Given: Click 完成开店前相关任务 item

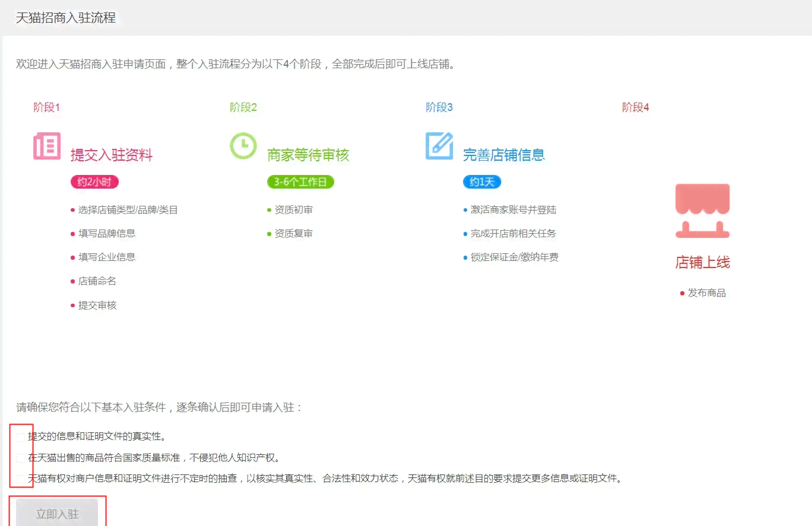Looking at the screenshot, I should click(x=513, y=234).
